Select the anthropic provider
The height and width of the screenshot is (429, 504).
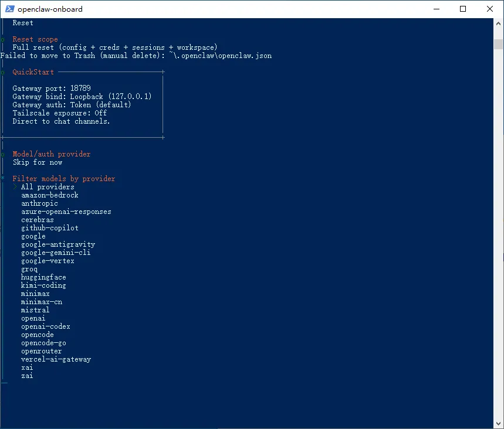click(x=39, y=203)
